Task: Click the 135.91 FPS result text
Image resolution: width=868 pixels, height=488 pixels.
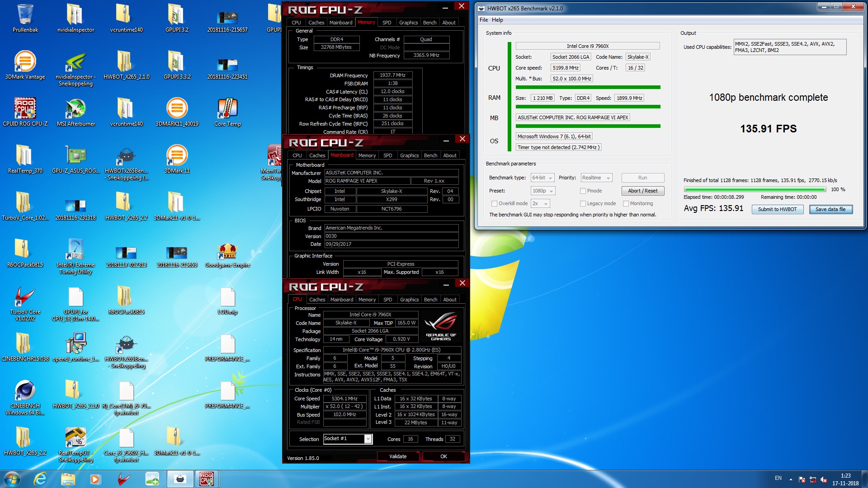Action: [768, 129]
